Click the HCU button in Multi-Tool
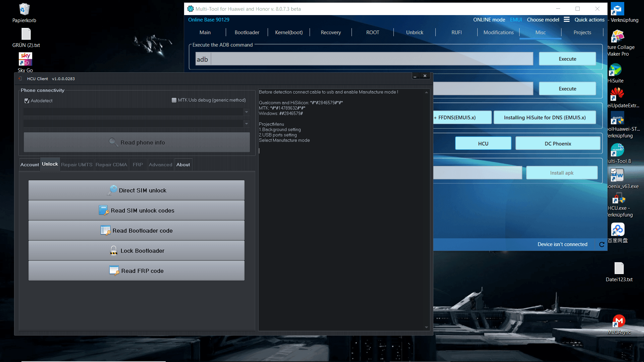The image size is (644, 362). tap(483, 143)
